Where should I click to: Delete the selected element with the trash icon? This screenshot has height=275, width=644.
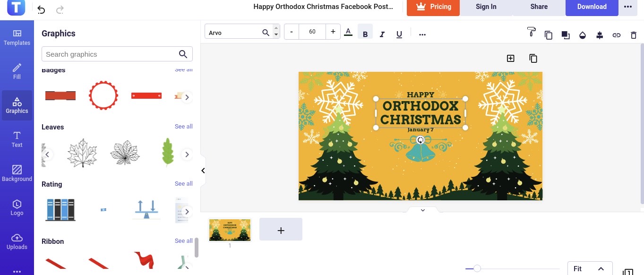[x=634, y=34]
